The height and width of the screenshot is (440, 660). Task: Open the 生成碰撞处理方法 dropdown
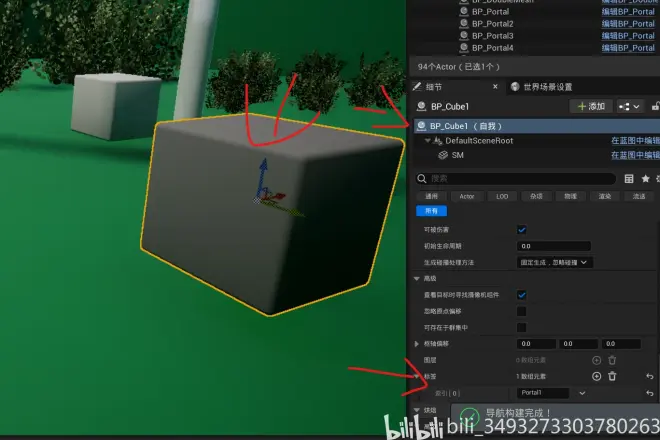click(554, 262)
